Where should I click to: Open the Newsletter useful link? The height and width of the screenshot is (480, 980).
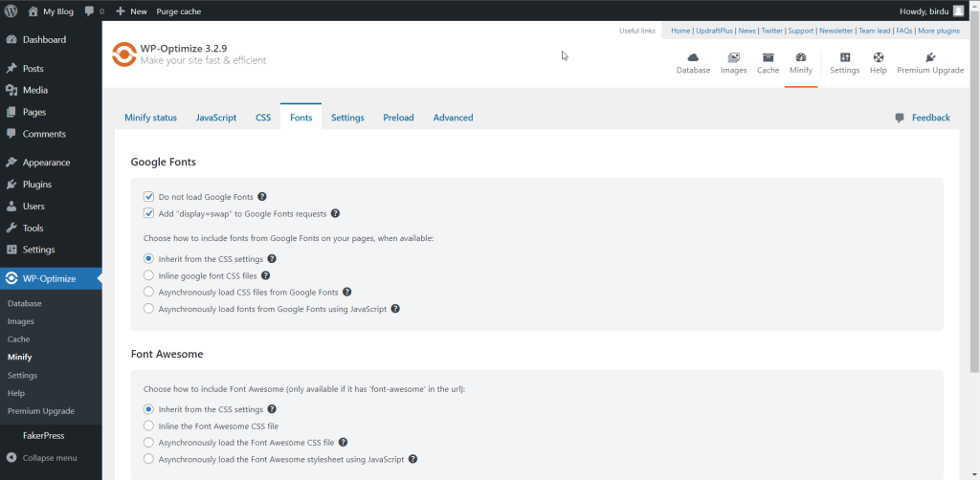[836, 31]
